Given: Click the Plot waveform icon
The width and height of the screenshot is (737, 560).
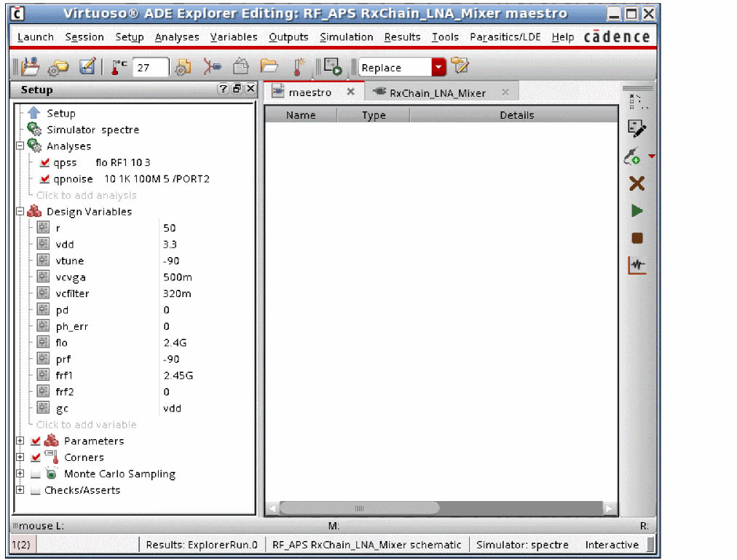Looking at the screenshot, I should pyautogui.click(x=636, y=266).
